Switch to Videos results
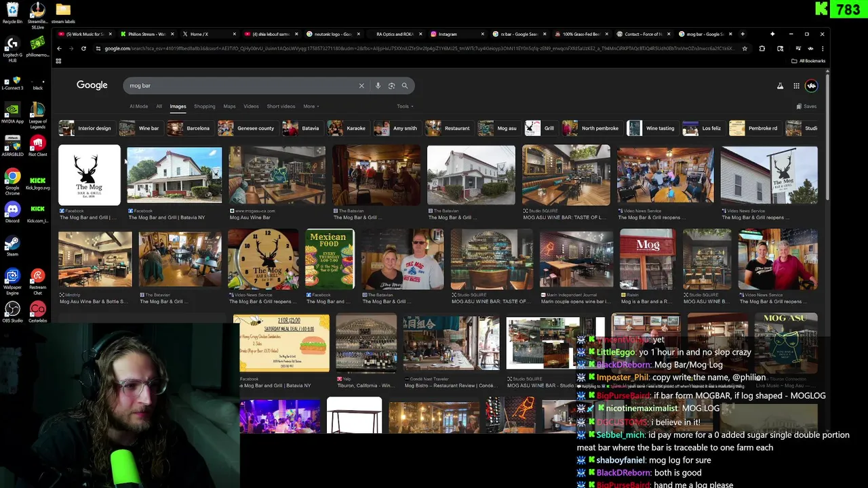Image resolution: width=868 pixels, height=488 pixels. (x=251, y=106)
